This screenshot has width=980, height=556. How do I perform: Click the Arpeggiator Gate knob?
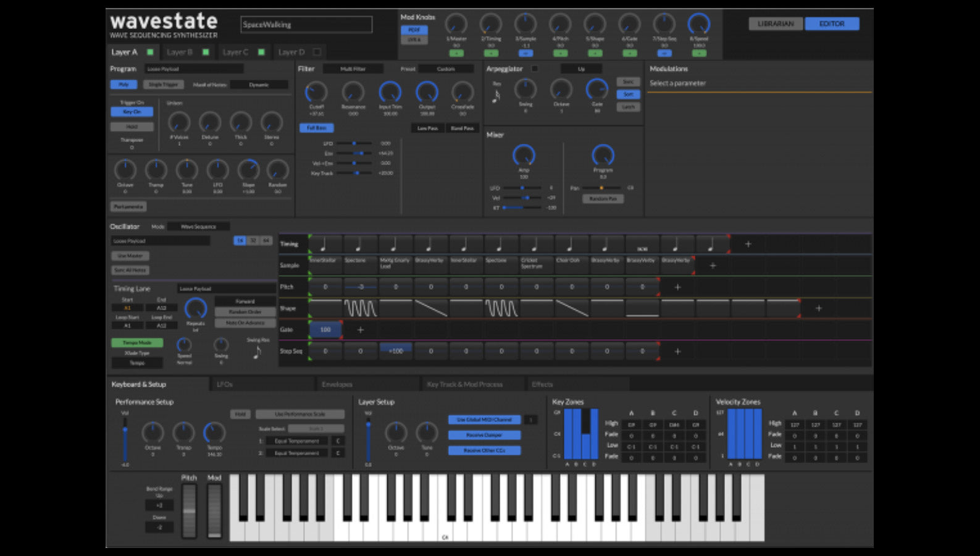pyautogui.click(x=597, y=90)
